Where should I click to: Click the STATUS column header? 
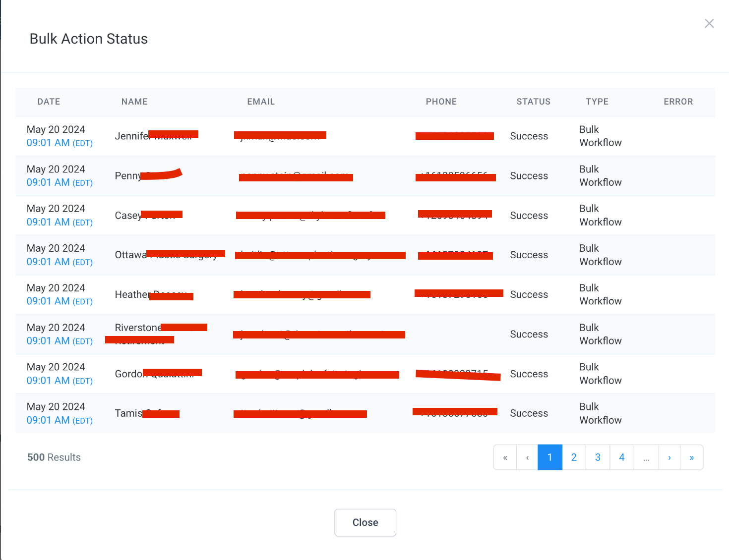point(533,102)
